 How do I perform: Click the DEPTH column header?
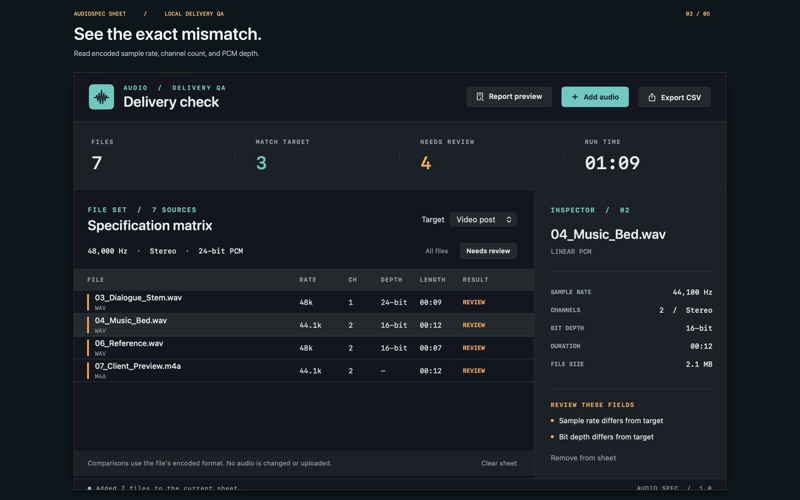pos(391,280)
